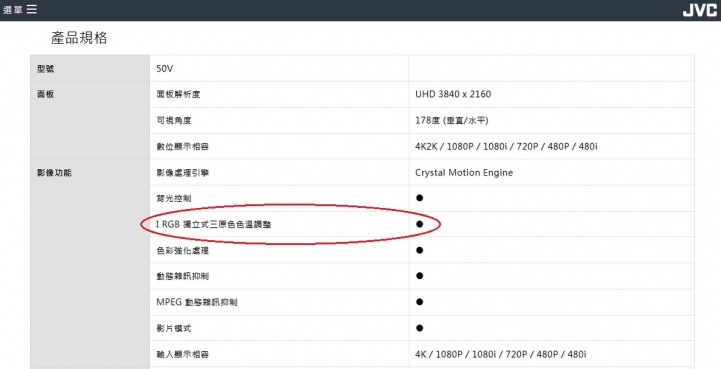This screenshot has height=369, width=721.
Task: Select the 數位顯示相容 label
Action: click(183, 147)
